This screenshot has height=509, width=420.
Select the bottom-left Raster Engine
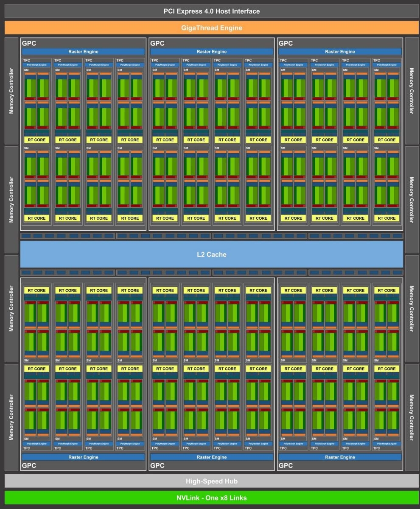83,457
